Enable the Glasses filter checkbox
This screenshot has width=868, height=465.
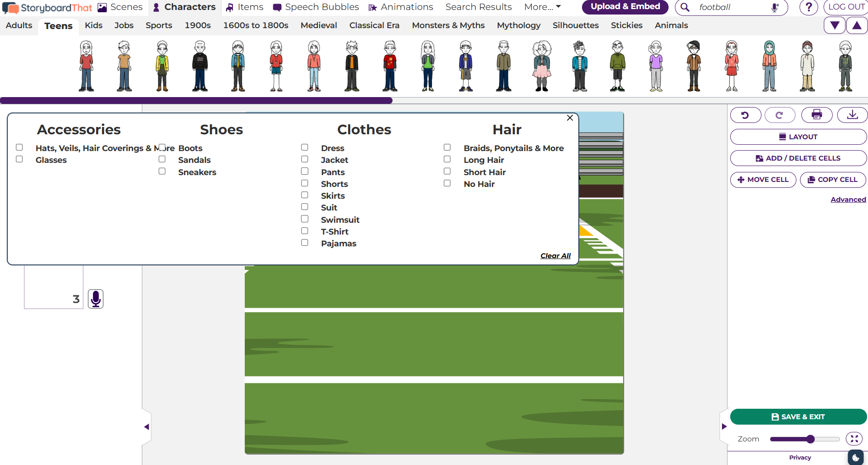click(x=19, y=159)
